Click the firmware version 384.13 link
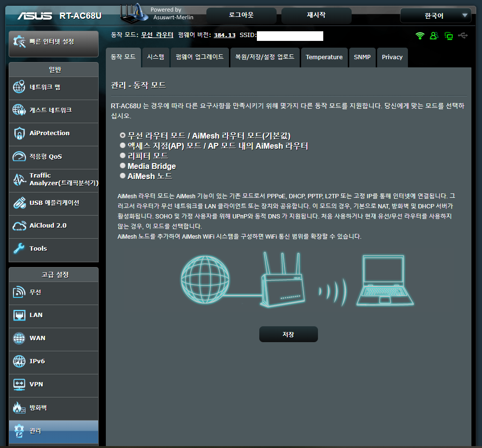This screenshot has width=482, height=448. point(225,35)
